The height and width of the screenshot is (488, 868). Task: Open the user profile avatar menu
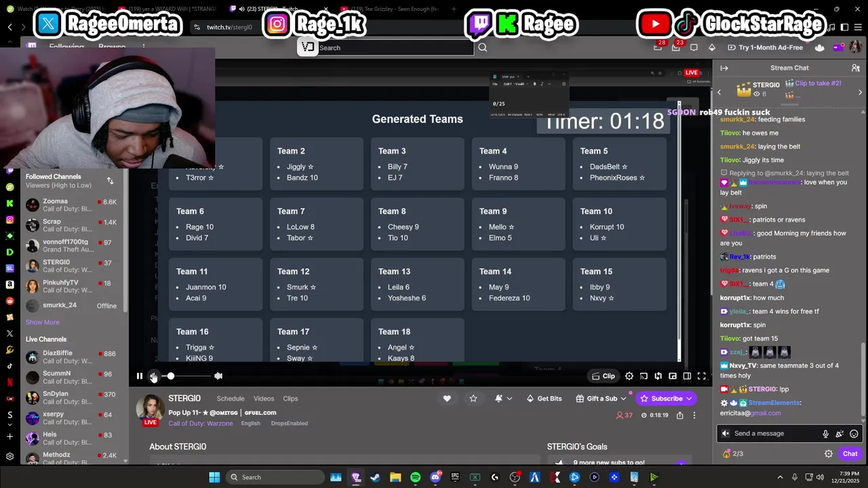point(855,47)
